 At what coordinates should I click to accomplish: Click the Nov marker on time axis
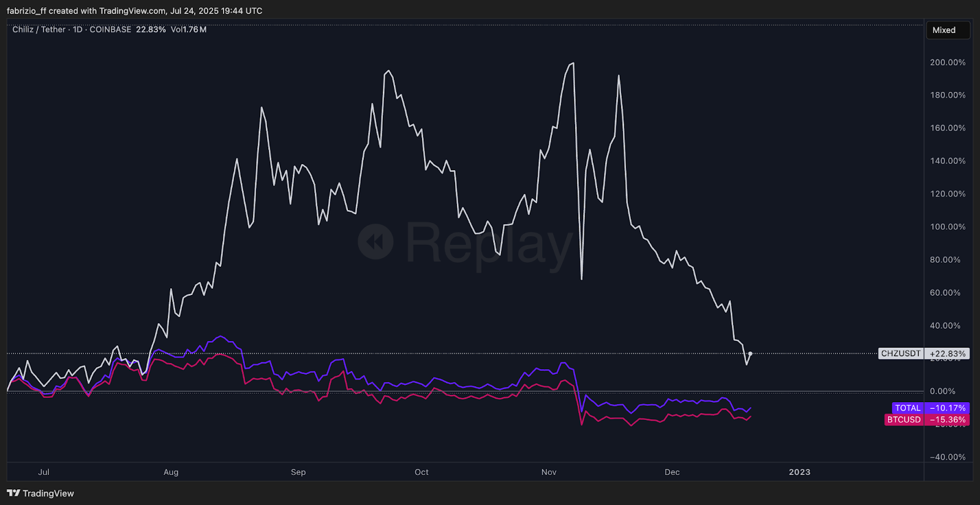click(549, 472)
